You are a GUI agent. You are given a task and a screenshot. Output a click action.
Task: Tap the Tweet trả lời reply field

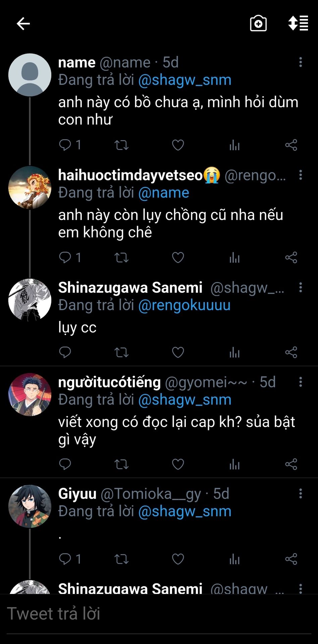tap(159, 613)
